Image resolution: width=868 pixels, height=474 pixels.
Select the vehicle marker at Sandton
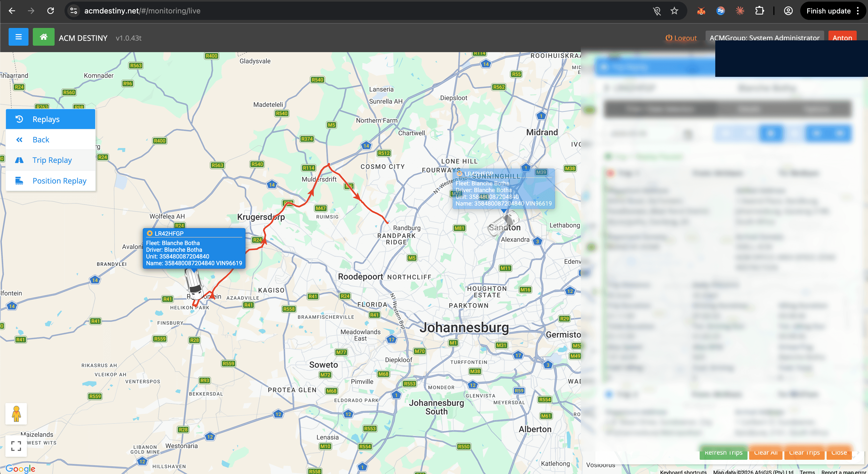point(503,223)
